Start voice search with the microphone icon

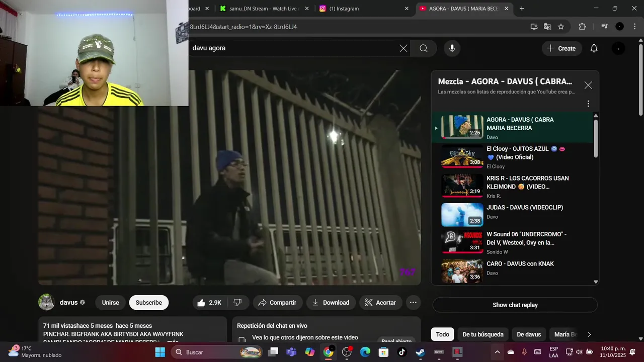452,48
